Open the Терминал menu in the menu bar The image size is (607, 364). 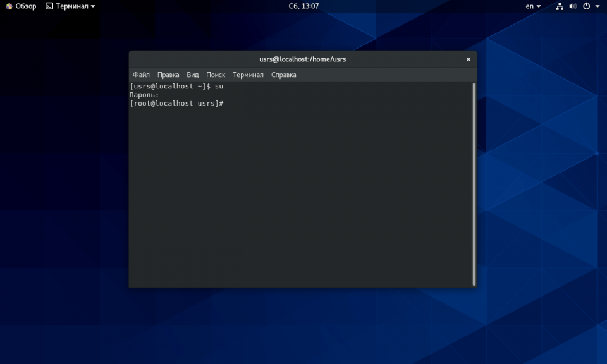248,75
